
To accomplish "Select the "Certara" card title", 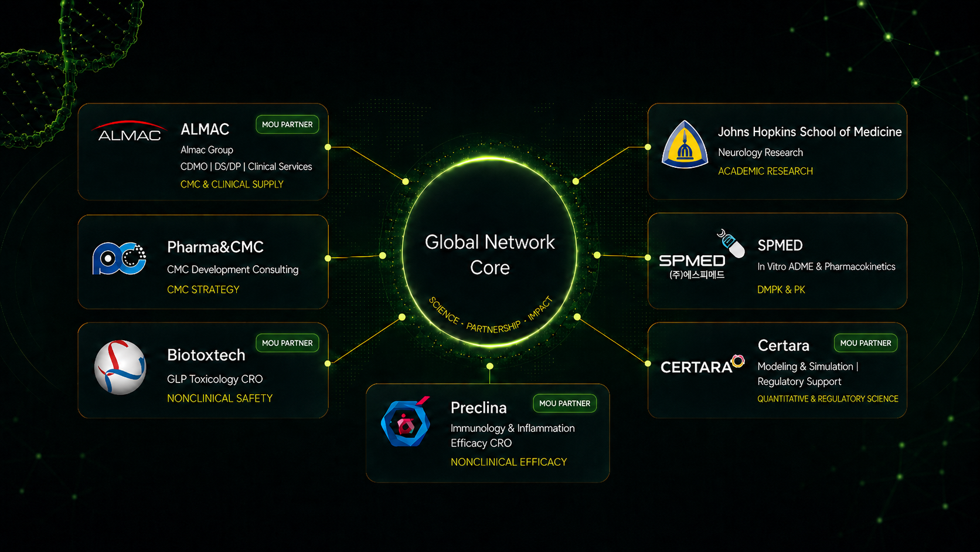I will pyautogui.click(x=784, y=346).
